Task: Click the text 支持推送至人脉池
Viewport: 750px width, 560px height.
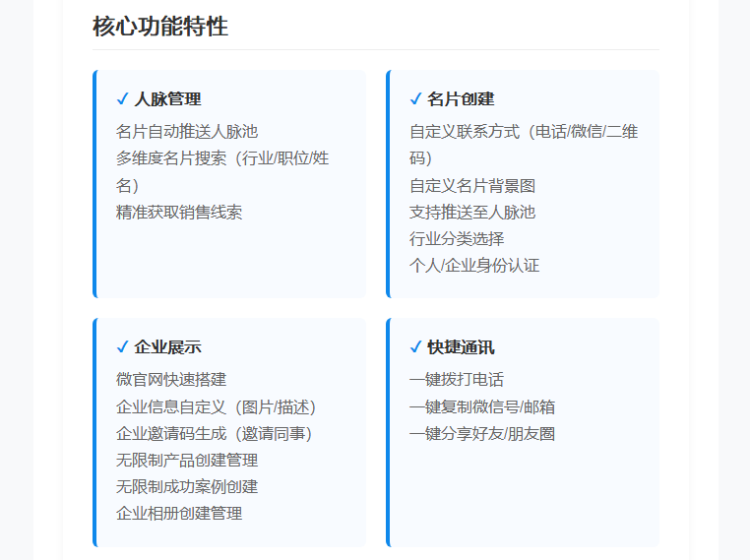Action: (x=472, y=213)
